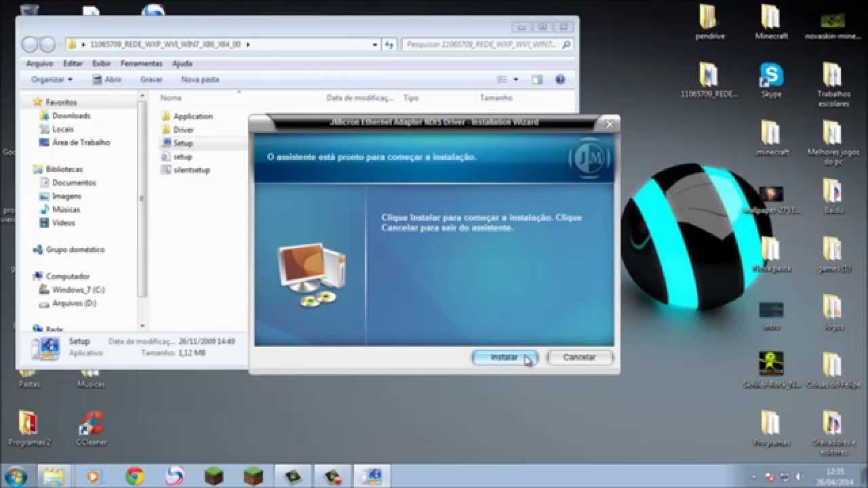Open the Editar menu
868x488 pixels.
click(73, 63)
